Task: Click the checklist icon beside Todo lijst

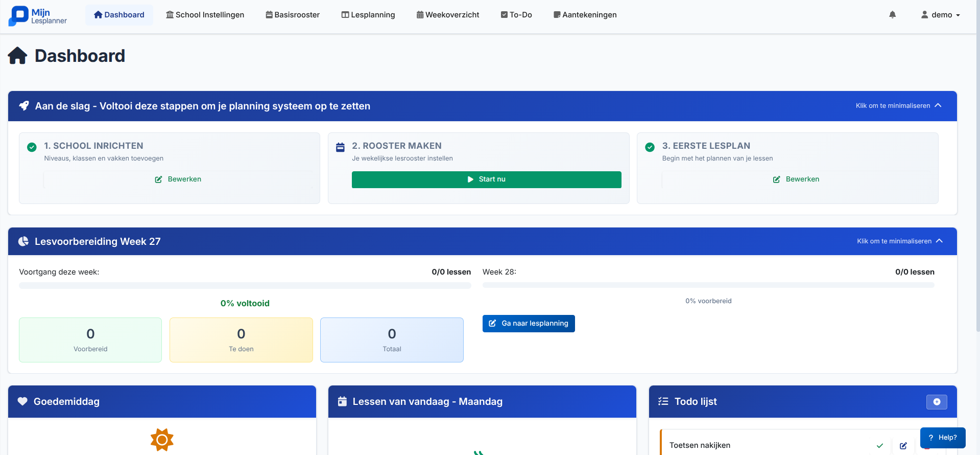Action: point(663,401)
